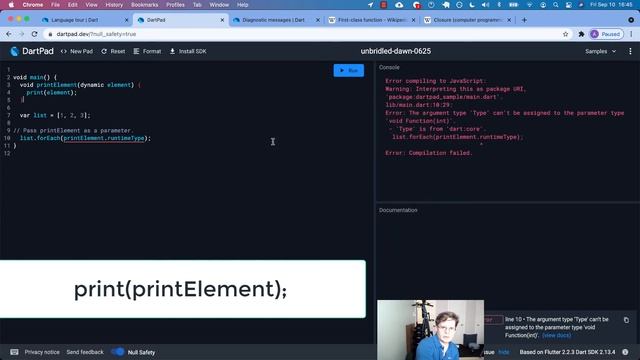Open the Help menu
640x360 pixels.
[242, 5]
